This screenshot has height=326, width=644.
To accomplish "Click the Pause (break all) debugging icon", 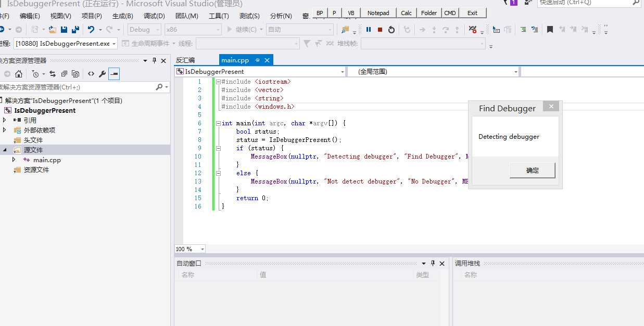I will 369,30.
